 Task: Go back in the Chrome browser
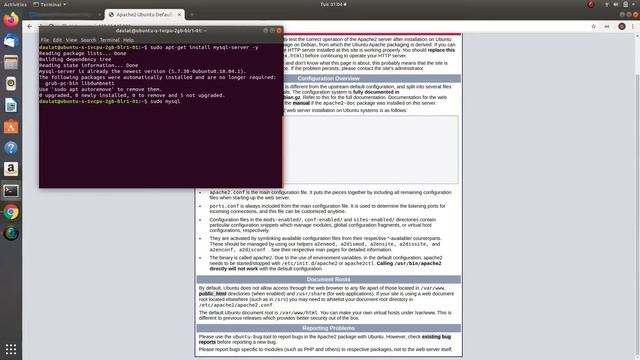coord(29,27)
